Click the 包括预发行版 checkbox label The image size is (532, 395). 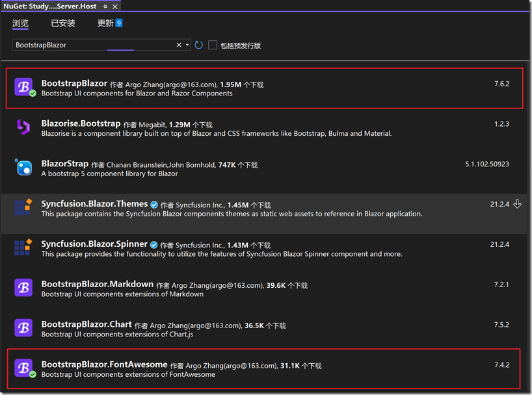[241, 45]
